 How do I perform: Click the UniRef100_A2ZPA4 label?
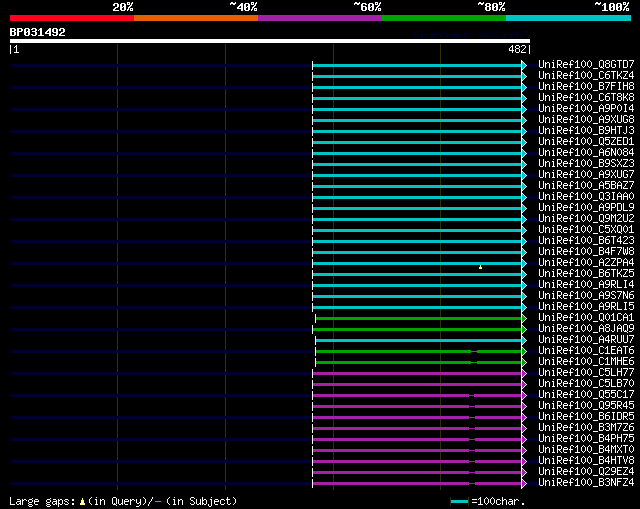[x=586, y=263]
